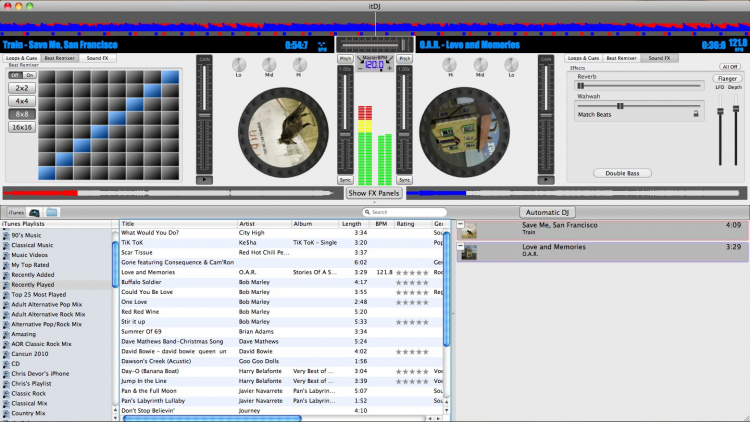Viewport: 750px width, 422px height.
Task: Remove Love and Memories from queue
Action: coord(460,246)
